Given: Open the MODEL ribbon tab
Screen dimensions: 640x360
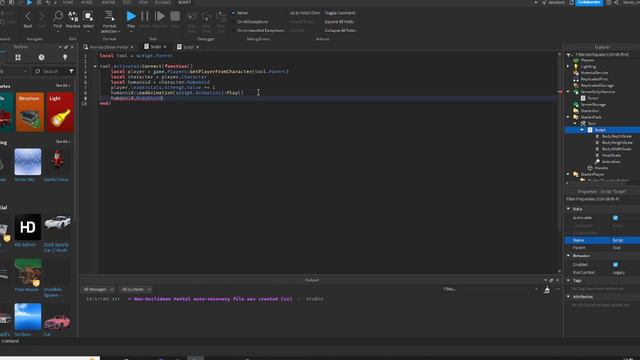Looking at the screenshot, I should point(87,2).
